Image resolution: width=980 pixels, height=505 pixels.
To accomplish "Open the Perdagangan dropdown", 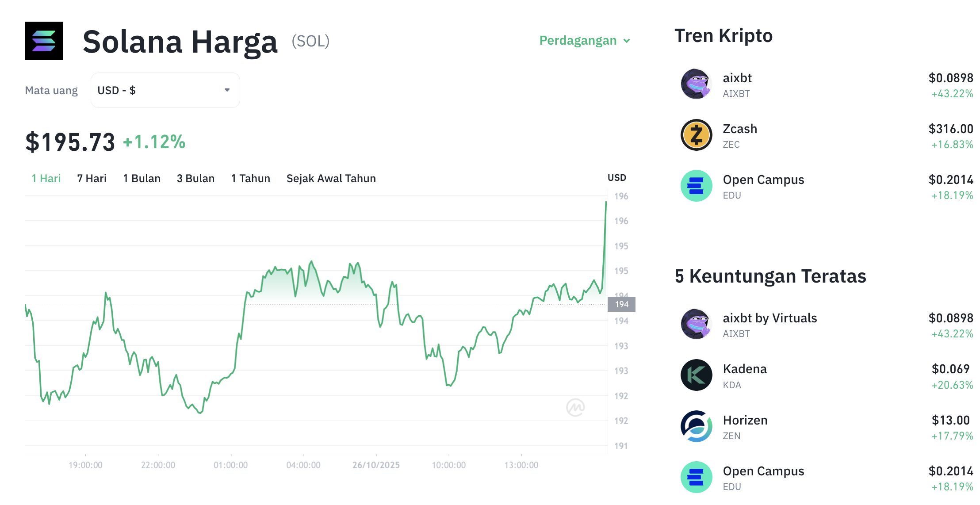I will [584, 41].
